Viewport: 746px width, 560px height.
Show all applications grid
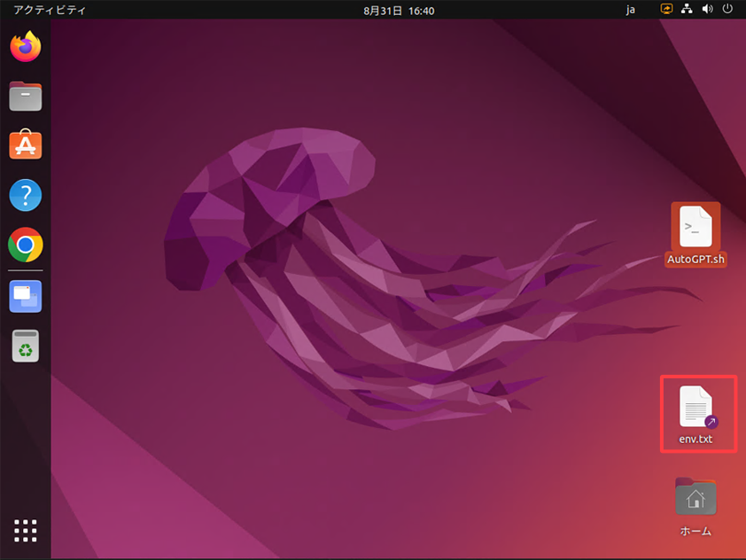tap(26, 530)
